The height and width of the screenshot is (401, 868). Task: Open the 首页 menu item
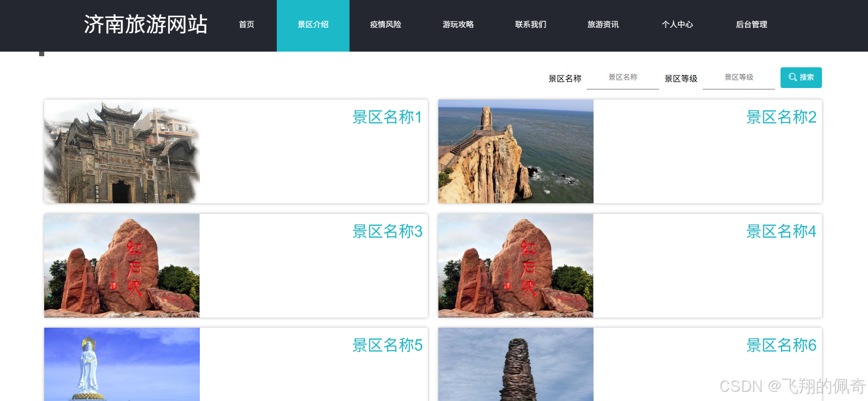coord(246,24)
